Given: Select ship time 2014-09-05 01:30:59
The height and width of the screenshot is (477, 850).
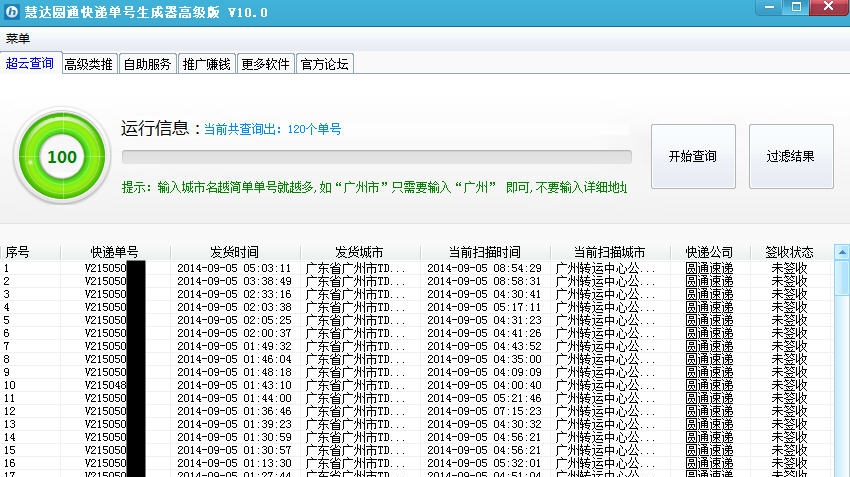Looking at the screenshot, I should (x=234, y=437).
